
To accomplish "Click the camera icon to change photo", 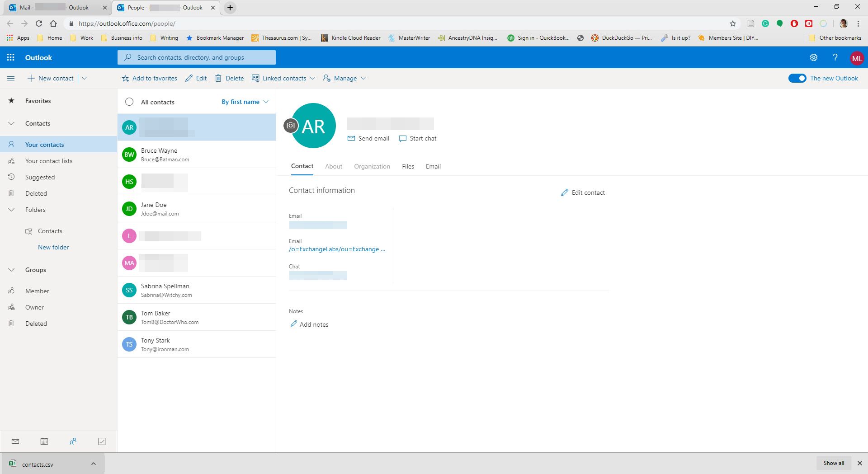I will click(x=291, y=126).
